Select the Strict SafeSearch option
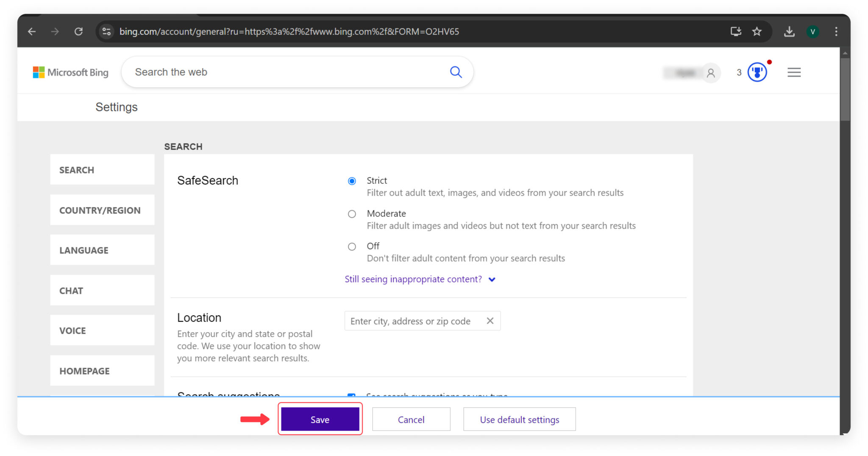Image resolution: width=868 pixels, height=456 pixels. 352,181
